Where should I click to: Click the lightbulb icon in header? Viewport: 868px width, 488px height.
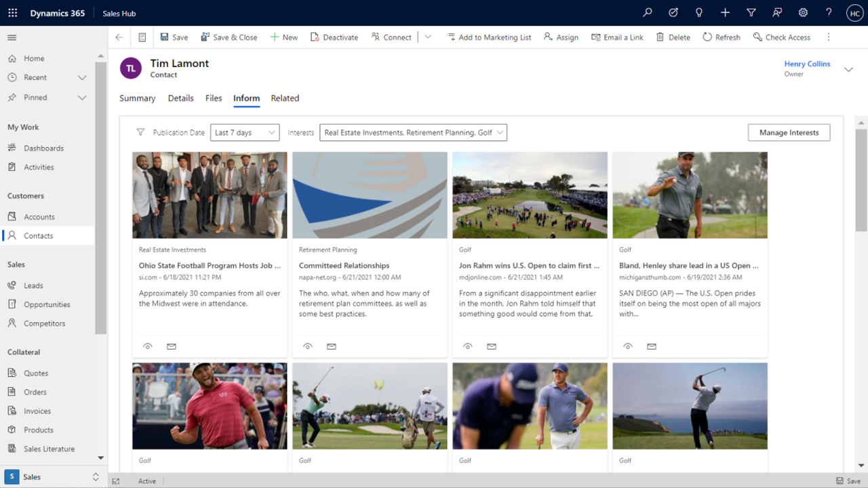[699, 13]
